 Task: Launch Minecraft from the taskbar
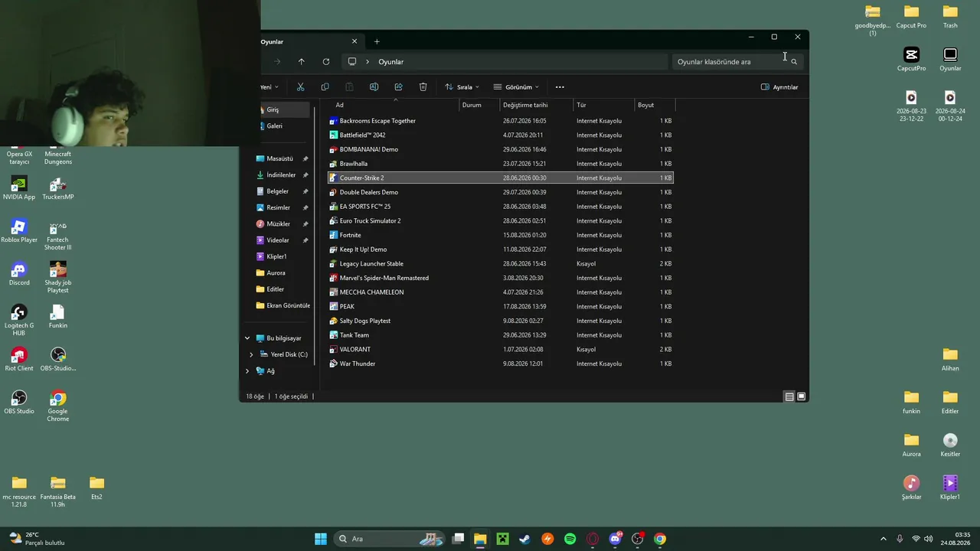pos(502,539)
